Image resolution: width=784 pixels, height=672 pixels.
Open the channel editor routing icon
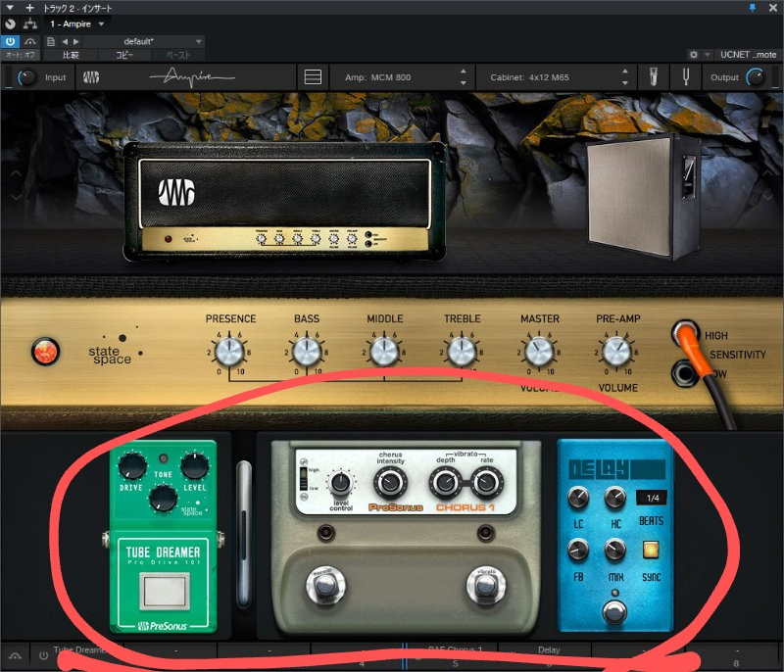click(30, 24)
